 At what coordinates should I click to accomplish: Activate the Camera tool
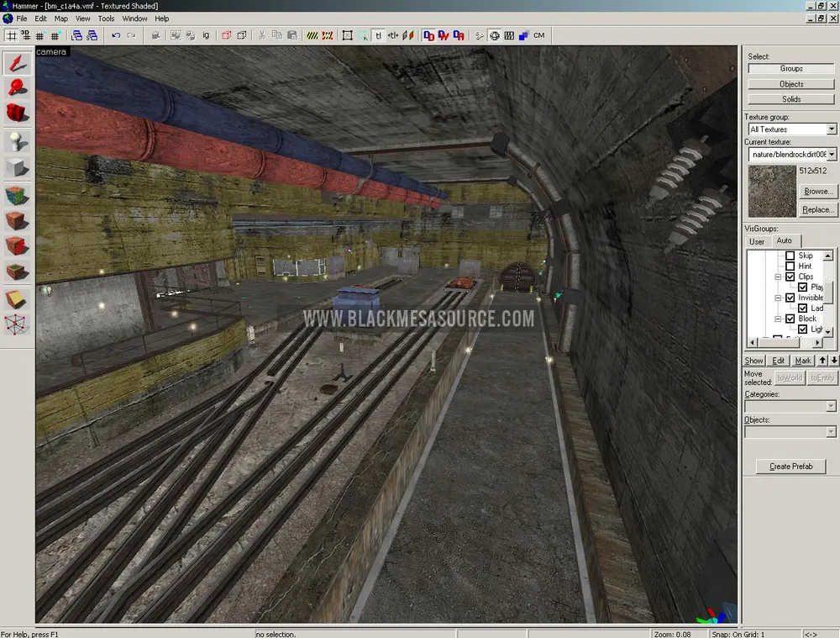(17, 113)
